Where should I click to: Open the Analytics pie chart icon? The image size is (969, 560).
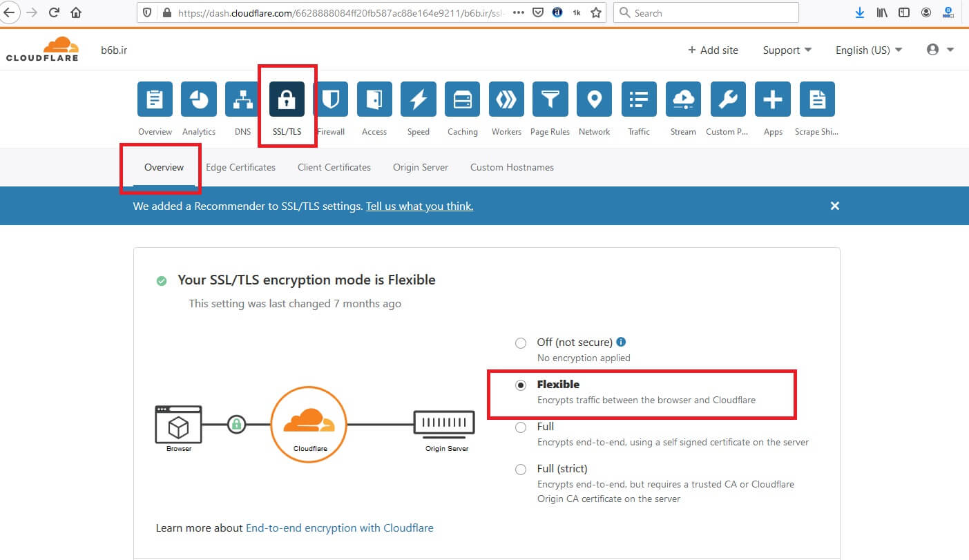point(199,99)
